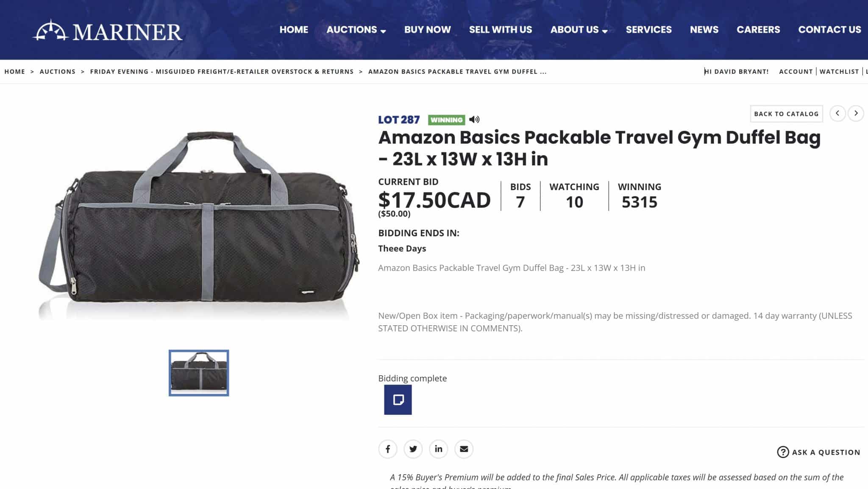Image resolution: width=868 pixels, height=489 pixels.
Task: Click the Mariner logo
Action: tap(108, 31)
